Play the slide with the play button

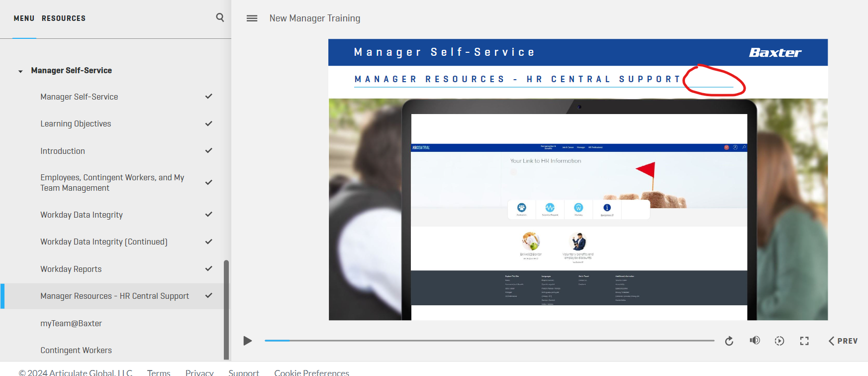[247, 341]
